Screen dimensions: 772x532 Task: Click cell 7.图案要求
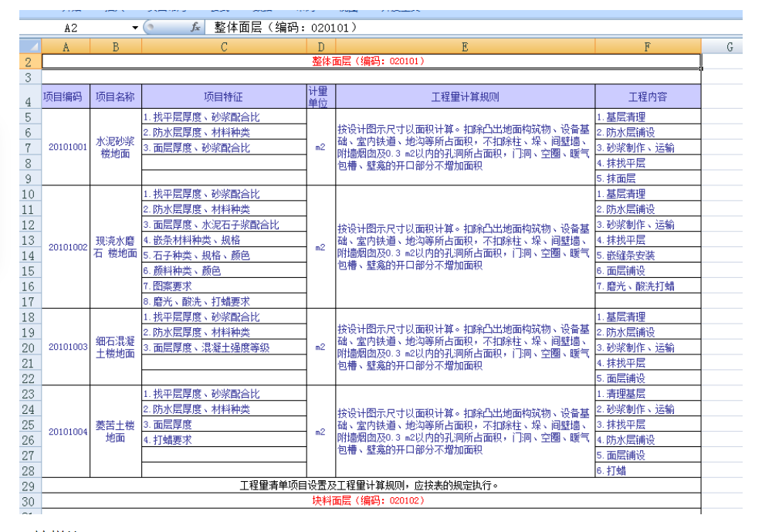click(224, 286)
